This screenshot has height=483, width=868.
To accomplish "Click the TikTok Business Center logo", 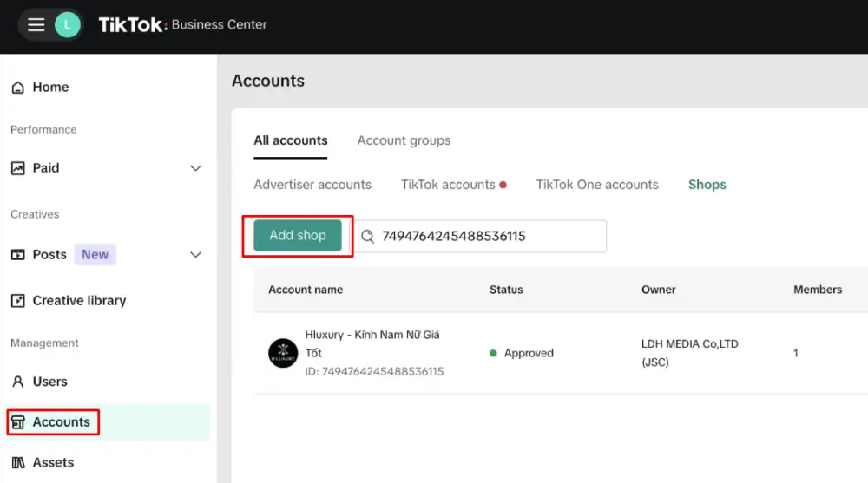I will (x=182, y=25).
